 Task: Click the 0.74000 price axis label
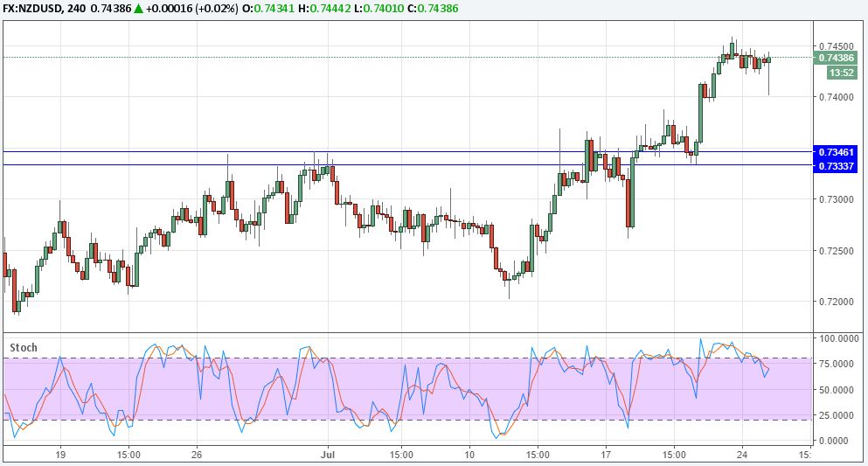click(836, 97)
